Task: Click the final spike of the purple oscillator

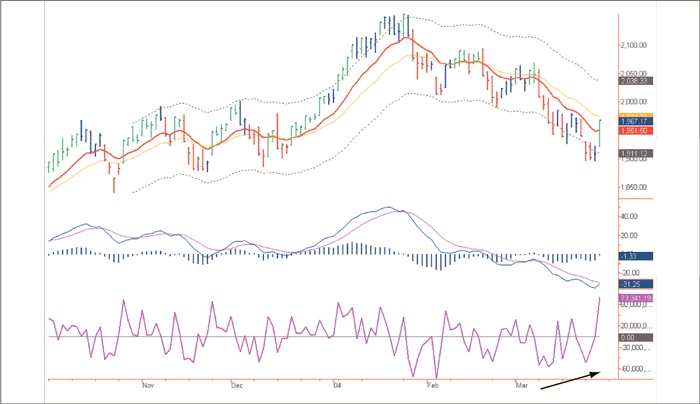Action: point(600,298)
